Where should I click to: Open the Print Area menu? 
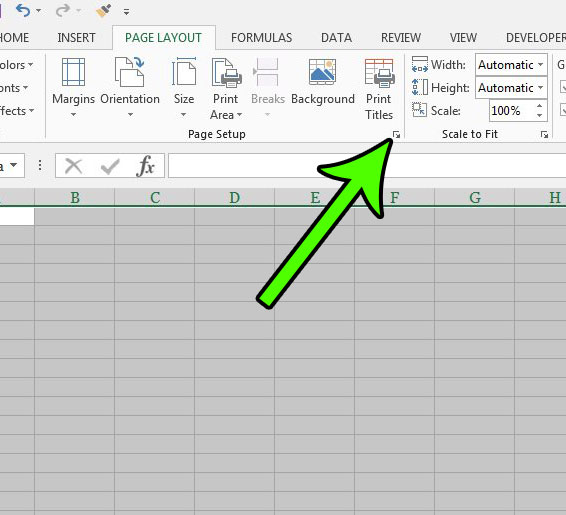click(x=226, y=88)
